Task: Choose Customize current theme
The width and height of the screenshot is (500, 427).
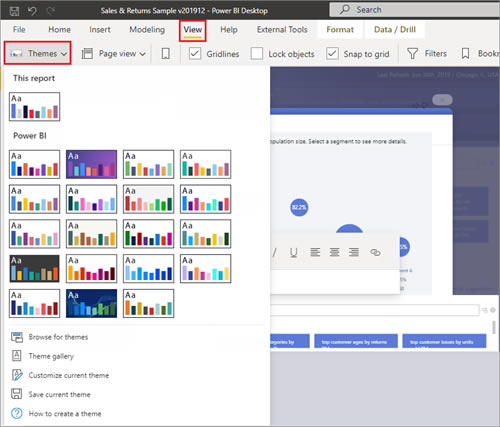Action: 69,375
